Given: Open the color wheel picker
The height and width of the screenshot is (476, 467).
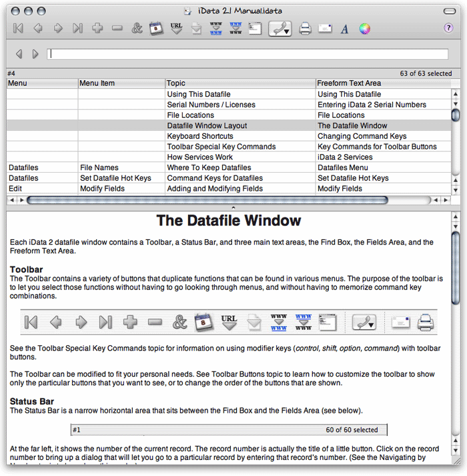Looking at the screenshot, I should coord(365,29).
